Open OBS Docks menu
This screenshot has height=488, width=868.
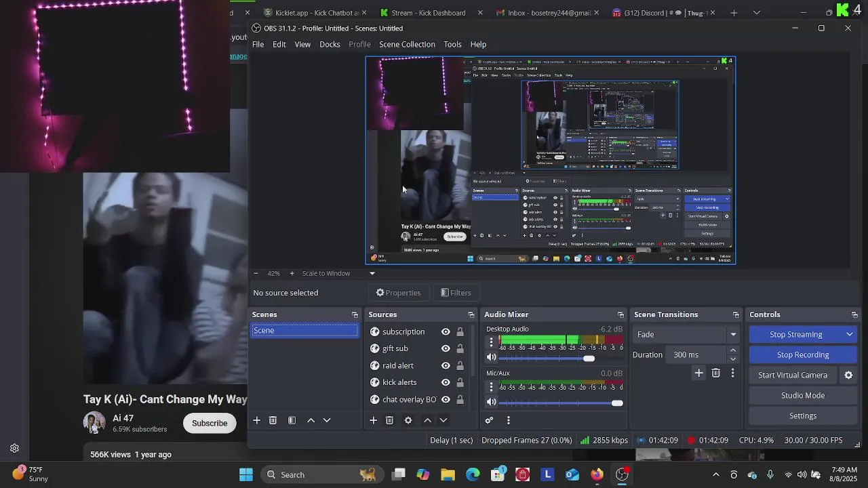click(x=330, y=44)
